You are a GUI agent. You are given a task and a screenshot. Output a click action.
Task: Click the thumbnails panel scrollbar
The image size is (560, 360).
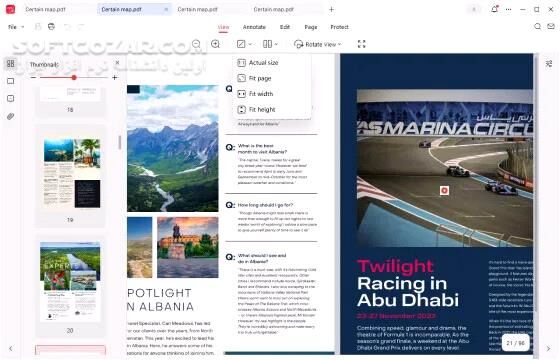click(x=120, y=142)
